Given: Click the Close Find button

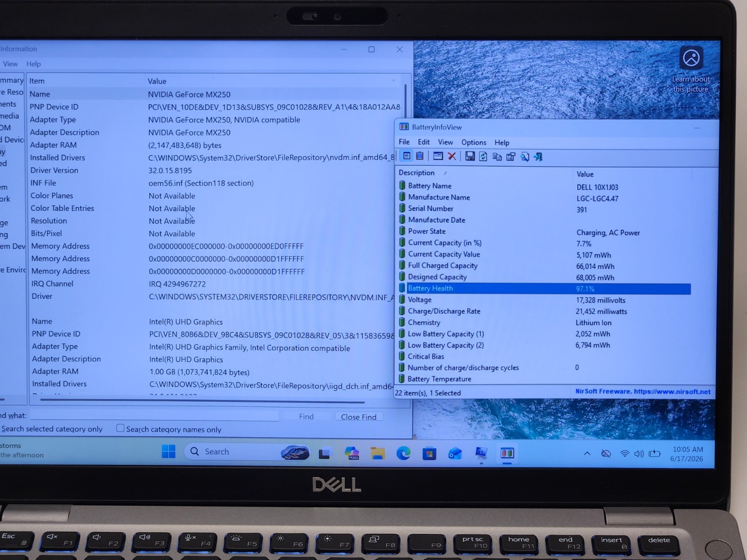Looking at the screenshot, I should (359, 417).
